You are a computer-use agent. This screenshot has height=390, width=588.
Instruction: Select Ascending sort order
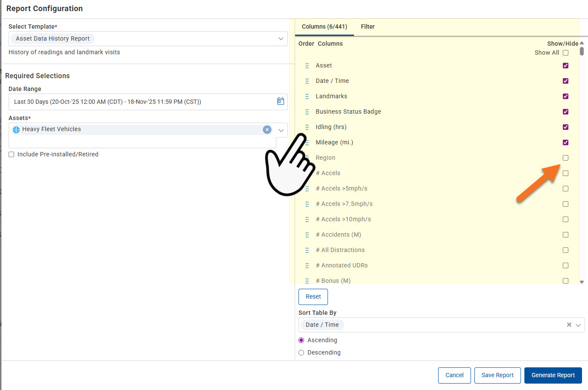(x=301, y=340)
